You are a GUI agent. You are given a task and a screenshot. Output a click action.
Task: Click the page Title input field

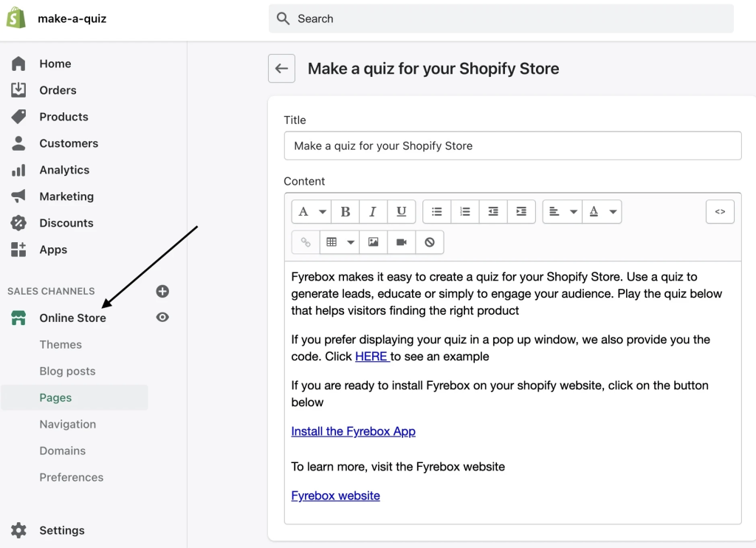[512, 145]
